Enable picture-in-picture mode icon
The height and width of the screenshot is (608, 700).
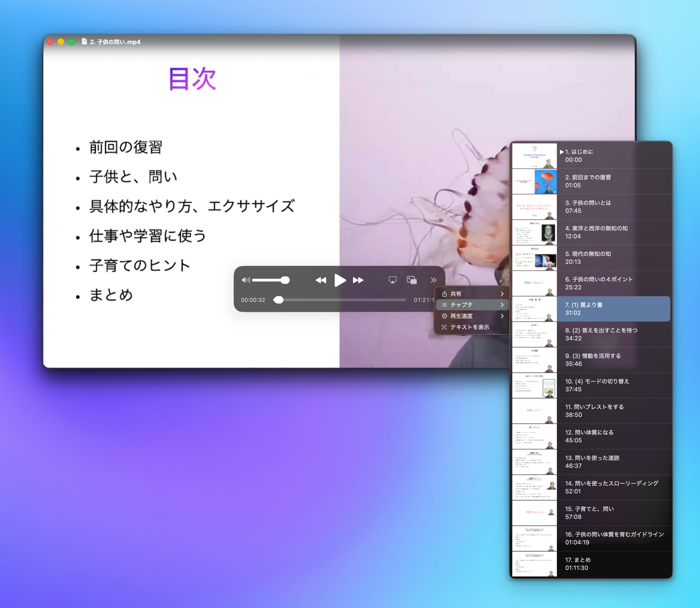412,280
